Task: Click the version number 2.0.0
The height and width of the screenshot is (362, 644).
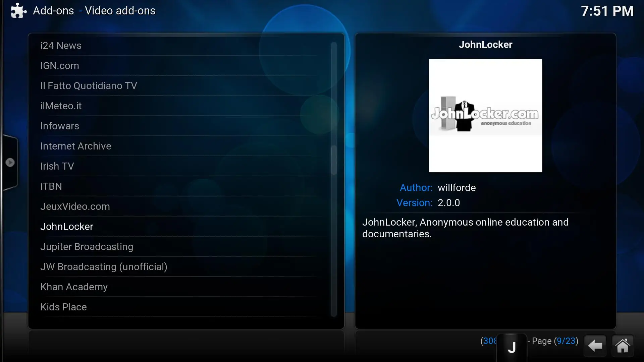Action: [449, 203]
